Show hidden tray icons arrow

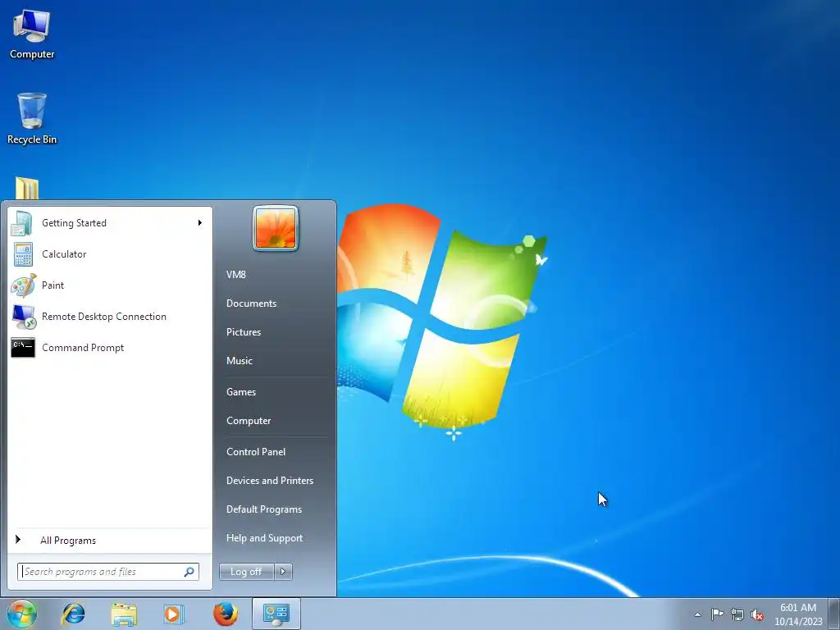coord(697,614)
